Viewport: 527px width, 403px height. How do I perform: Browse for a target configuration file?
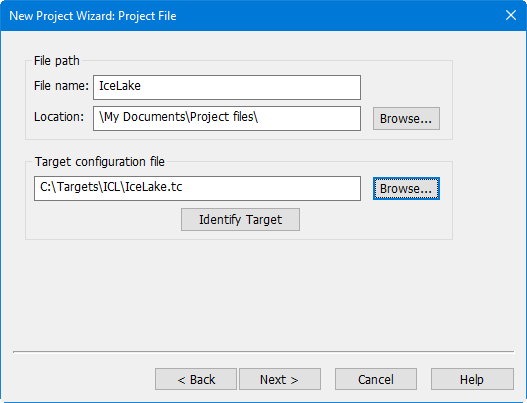pos(406,188)
